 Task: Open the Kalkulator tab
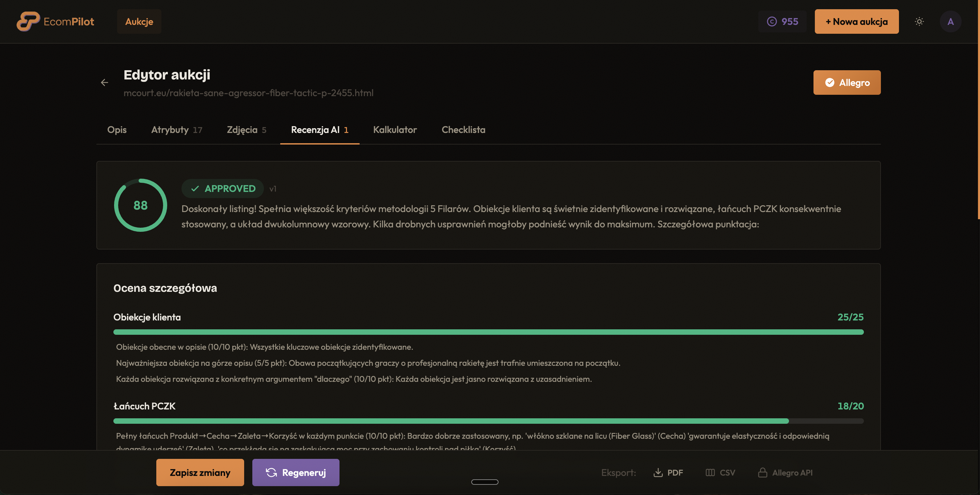click(395, 130)
